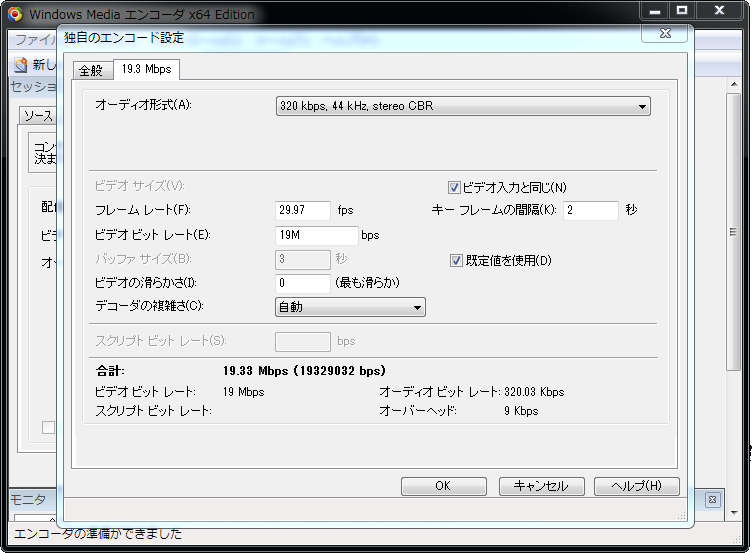Open the オーディオ形式 dropdown

point(463,106)
